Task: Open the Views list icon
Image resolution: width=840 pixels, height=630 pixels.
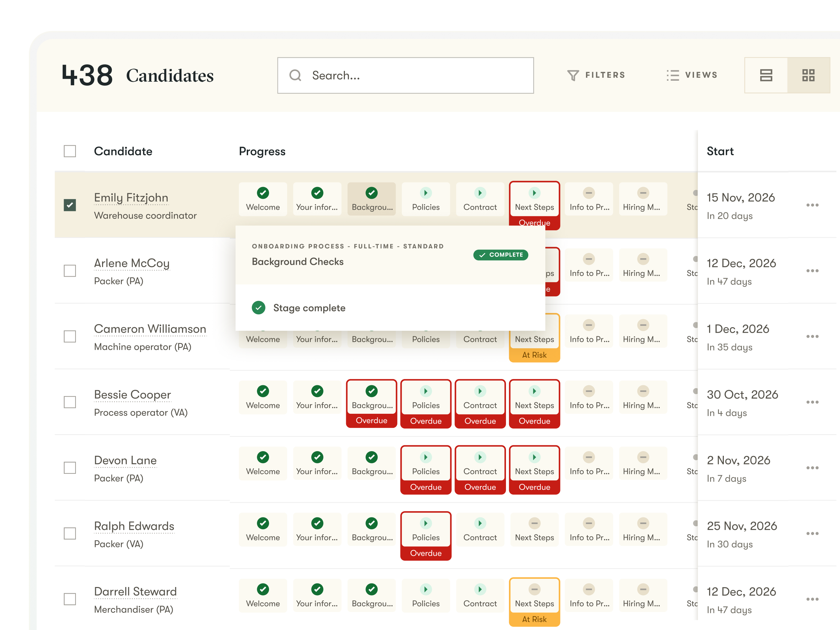Action: [x=673, y=75]
